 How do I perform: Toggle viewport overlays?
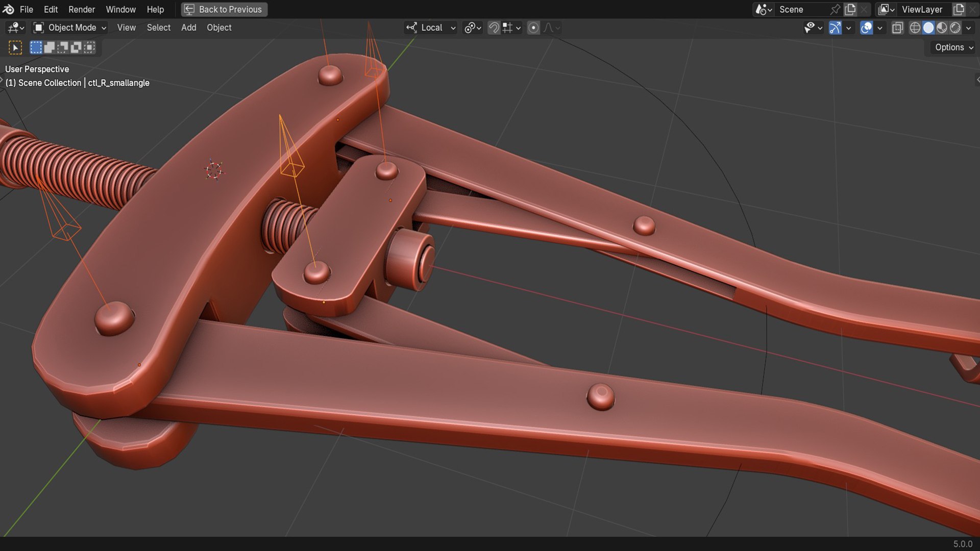866,28
